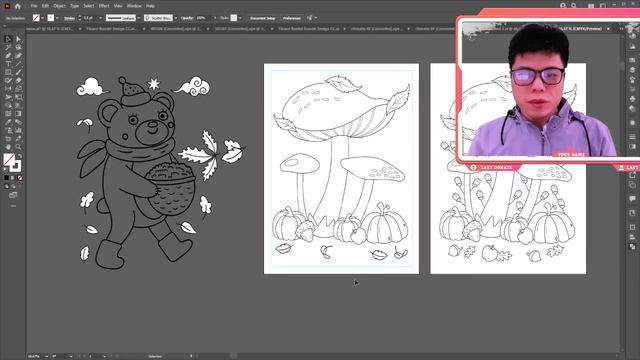The image size is (640, 360).
Task: Open the Window menu
Action: (134, 6)
